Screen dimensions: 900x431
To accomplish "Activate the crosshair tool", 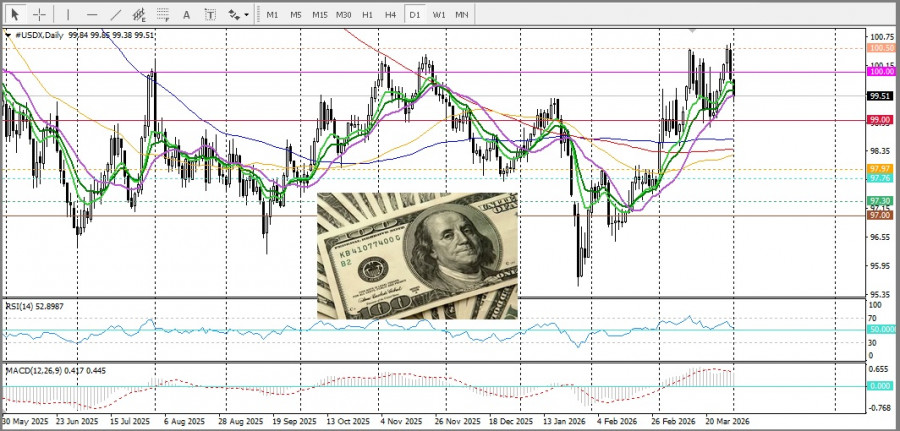I will pyautogui.click(x=39, y=14).
